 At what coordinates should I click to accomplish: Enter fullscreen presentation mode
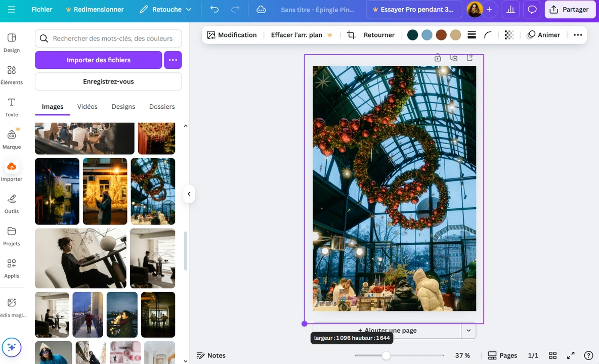point(571,355)
